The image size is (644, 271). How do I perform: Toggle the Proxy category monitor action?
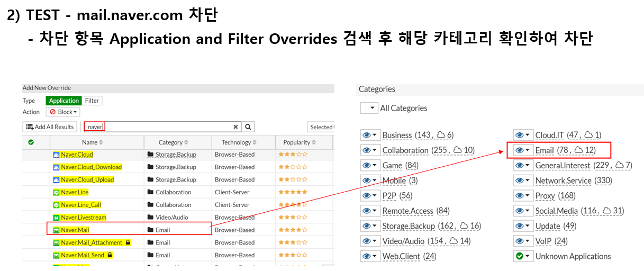point(523,196)
